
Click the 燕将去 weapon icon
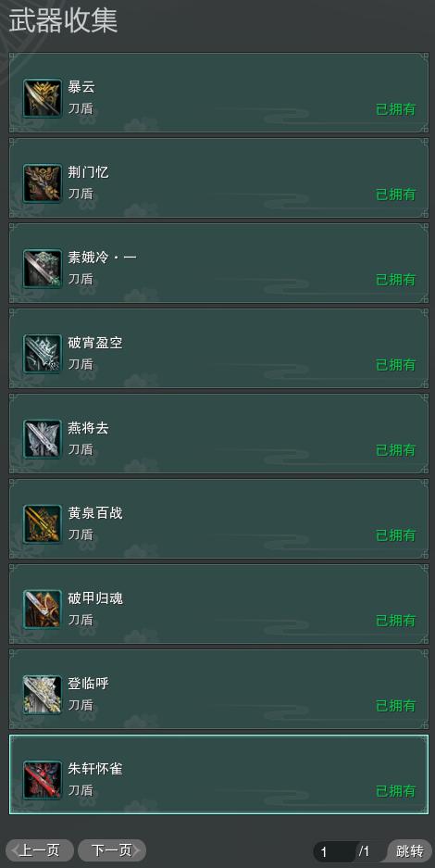[x=43, y=439]
